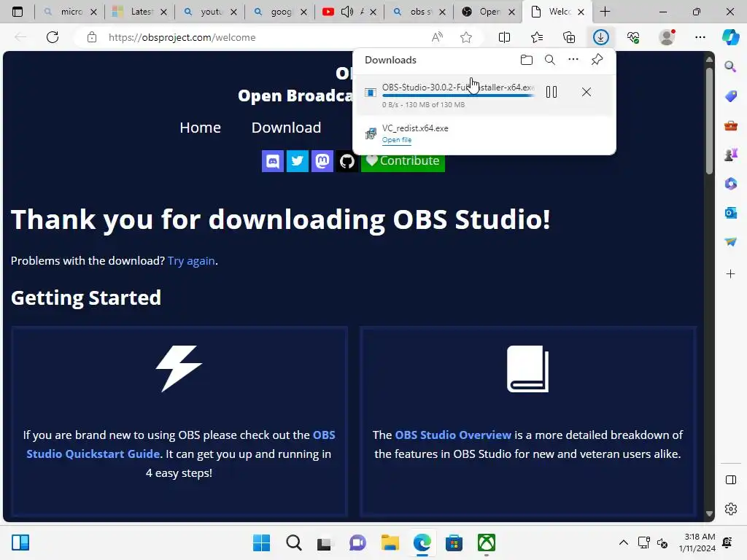
Task: Add a sidebar app with plus
Action: pos(730,274)
